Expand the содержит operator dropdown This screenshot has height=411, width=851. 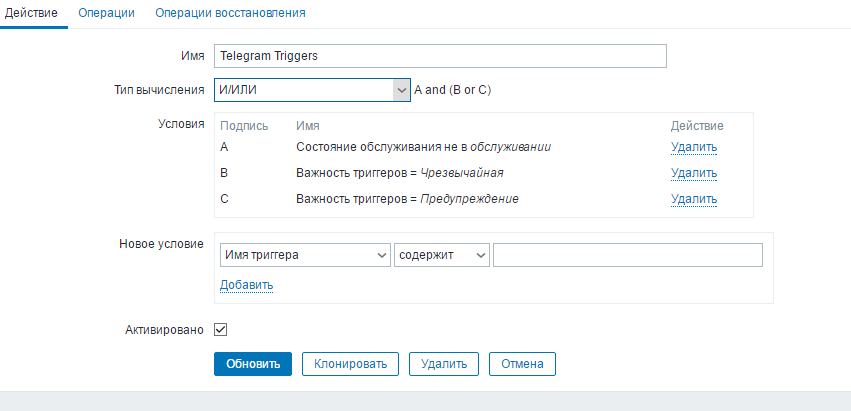tap(441, 256)
